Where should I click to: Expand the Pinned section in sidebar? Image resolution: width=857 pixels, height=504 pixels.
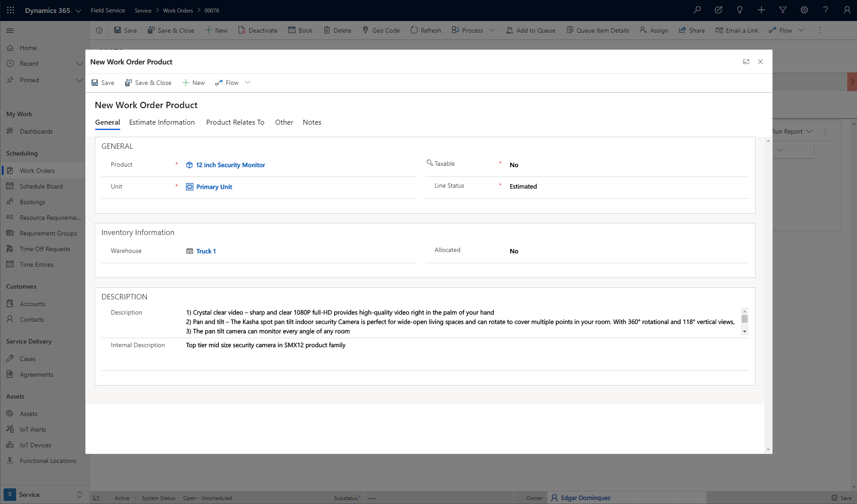[x=79, y=80]
